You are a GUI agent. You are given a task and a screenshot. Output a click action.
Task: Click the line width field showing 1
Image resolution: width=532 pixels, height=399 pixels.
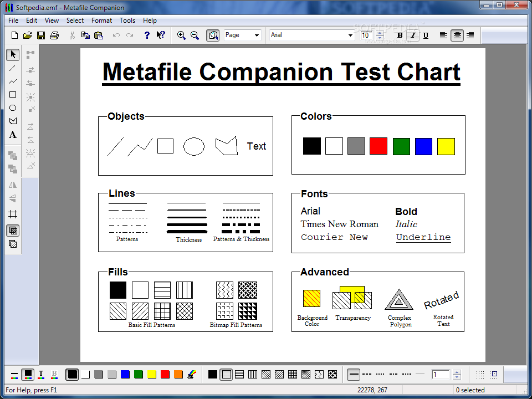[442, 374]
